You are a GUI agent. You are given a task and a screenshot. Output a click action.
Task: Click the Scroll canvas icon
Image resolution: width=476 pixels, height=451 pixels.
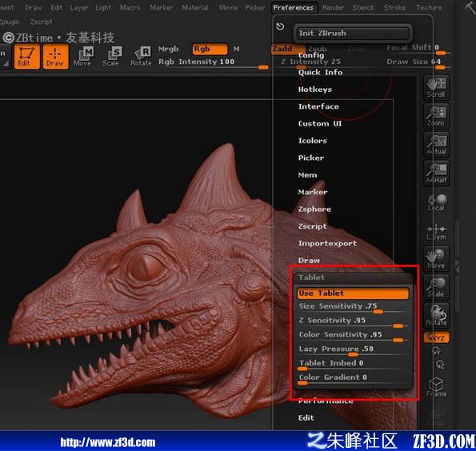(436, 87)
